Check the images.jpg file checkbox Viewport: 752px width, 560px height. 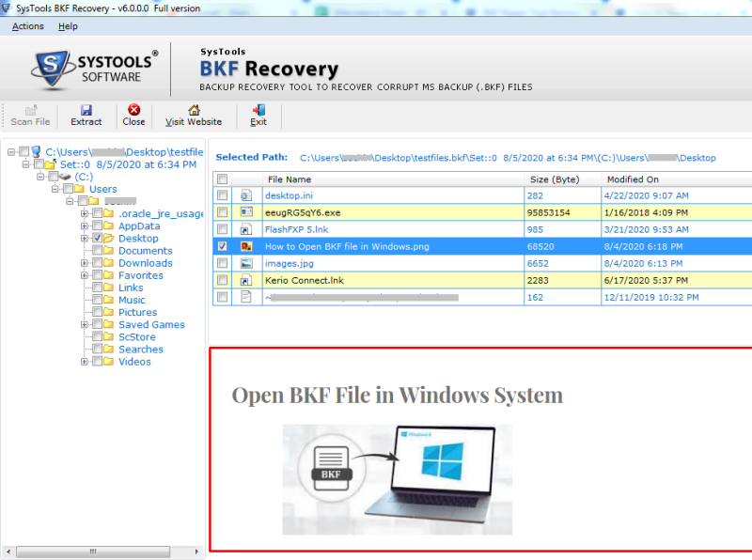(x=223, y=263)
